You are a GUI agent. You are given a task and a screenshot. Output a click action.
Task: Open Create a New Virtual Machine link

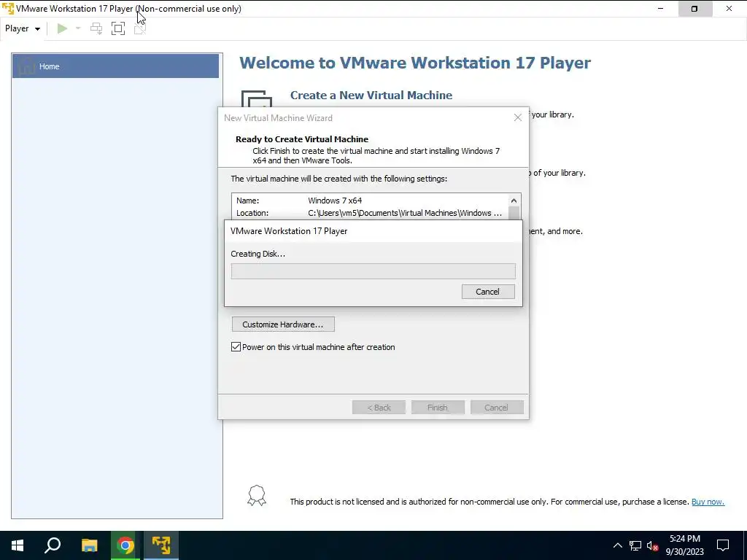click(371, 96)
